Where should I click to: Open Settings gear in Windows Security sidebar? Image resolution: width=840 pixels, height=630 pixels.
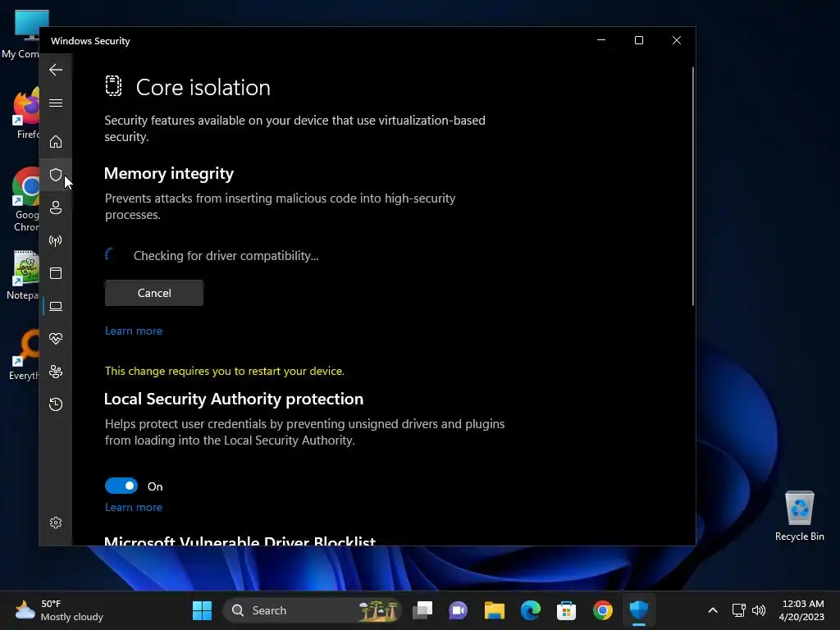click(x=56, y=523)
